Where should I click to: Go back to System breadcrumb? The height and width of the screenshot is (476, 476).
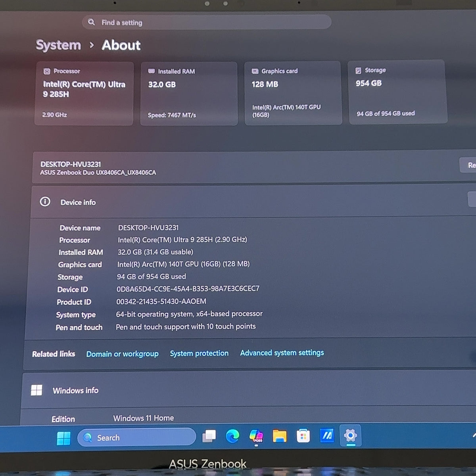58,45
